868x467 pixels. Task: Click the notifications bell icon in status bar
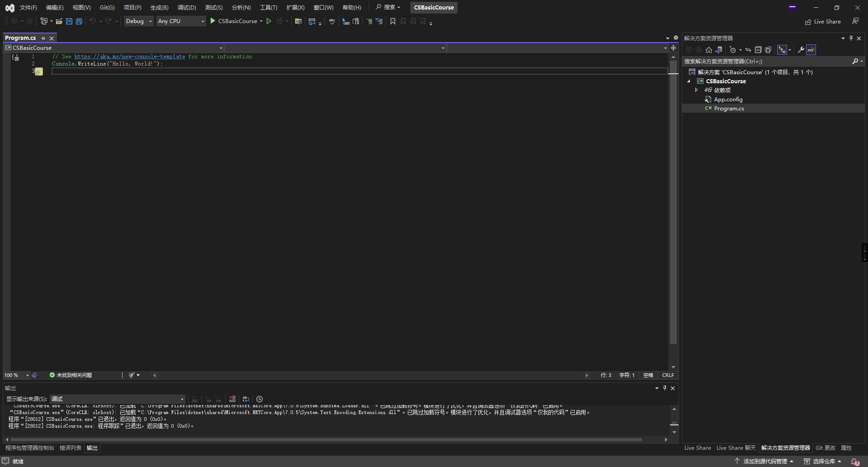coord(855,461)
